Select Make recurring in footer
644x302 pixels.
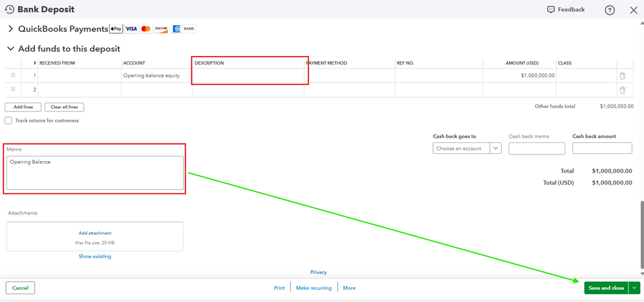tap(314, 288)
